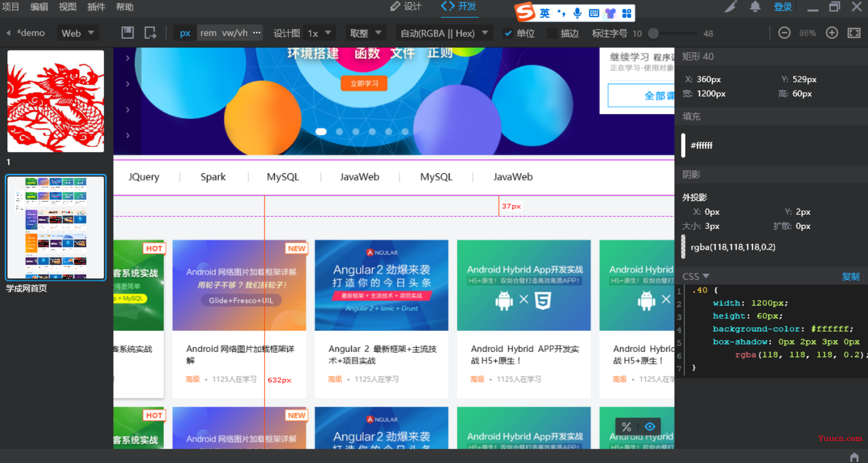
Task: Click the first sidebar chevron on the banner
Action: coord(128,58)
